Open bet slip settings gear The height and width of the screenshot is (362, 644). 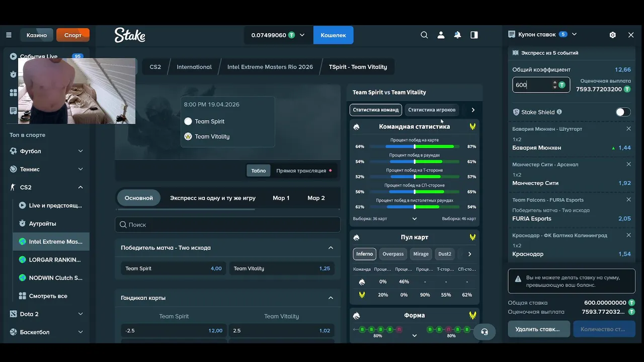612,35
